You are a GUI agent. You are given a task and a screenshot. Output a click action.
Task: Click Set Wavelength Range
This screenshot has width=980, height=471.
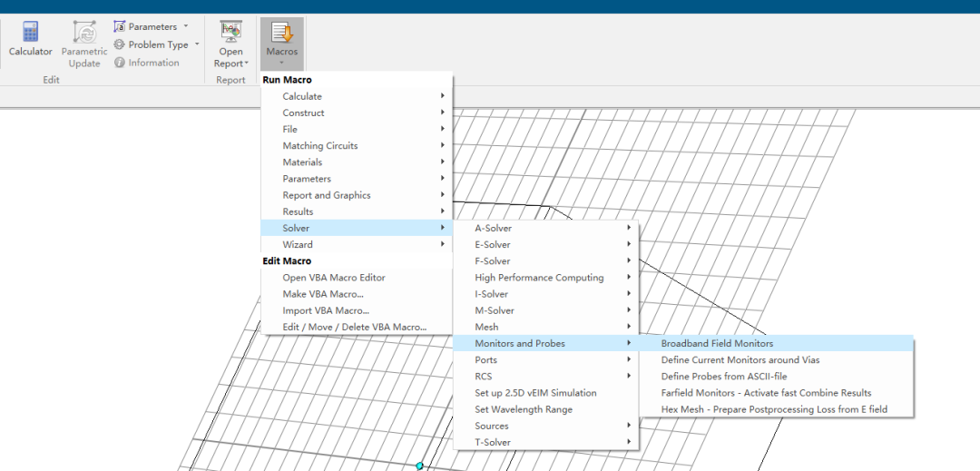[524, 409]
